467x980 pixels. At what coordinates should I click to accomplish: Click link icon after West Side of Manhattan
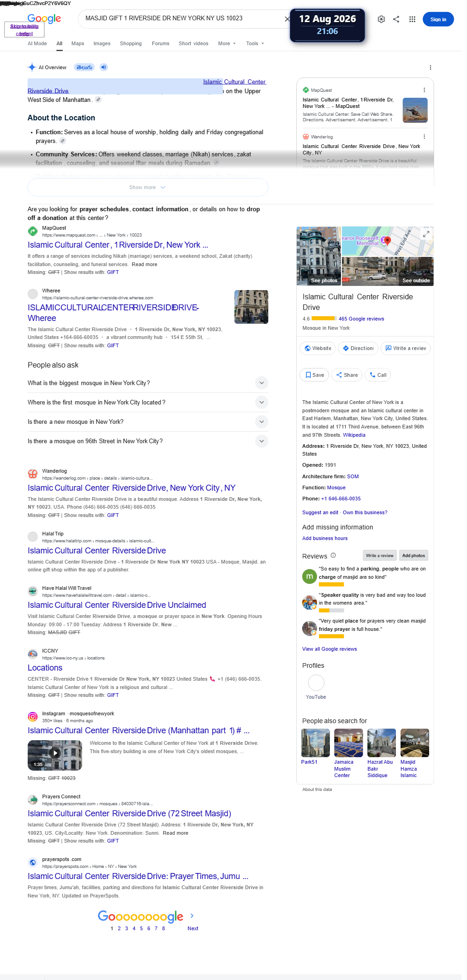coord(98,100)
